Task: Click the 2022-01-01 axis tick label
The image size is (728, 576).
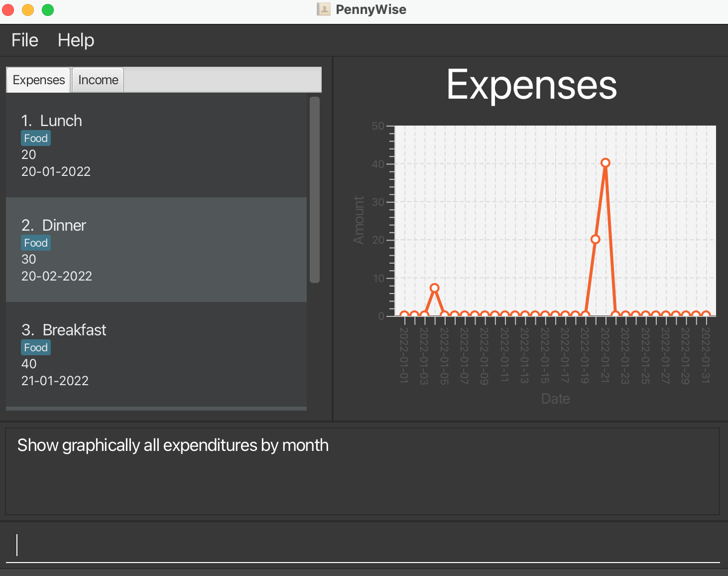Action: tap(404, 355)
